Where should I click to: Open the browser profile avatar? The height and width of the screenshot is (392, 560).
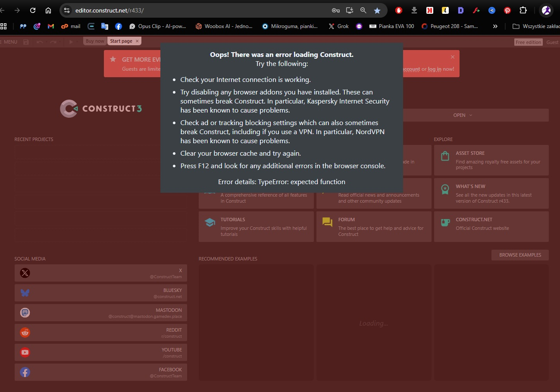546,10
